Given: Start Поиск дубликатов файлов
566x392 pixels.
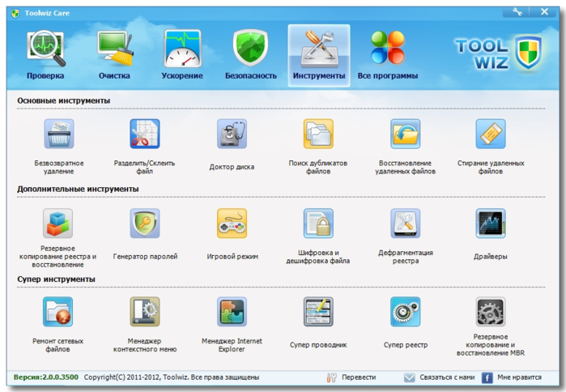Looking at the screenshot, I should point(318,134).
